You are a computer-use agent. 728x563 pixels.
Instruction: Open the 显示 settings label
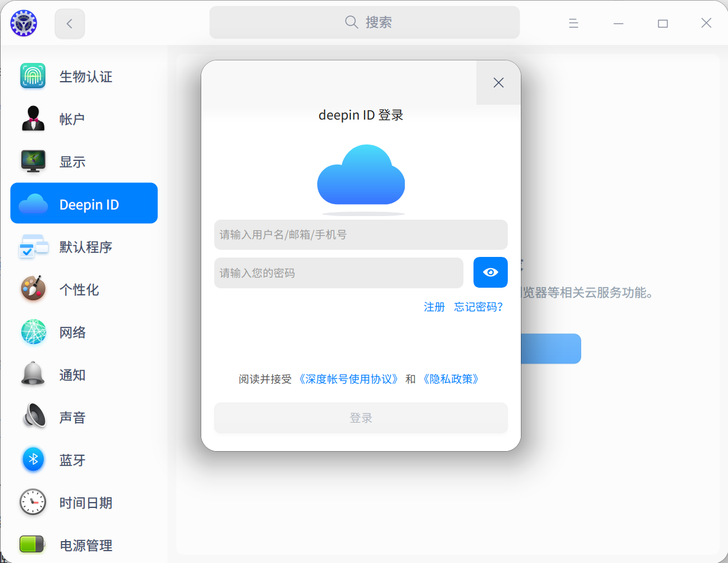click(x=72, y=162)
